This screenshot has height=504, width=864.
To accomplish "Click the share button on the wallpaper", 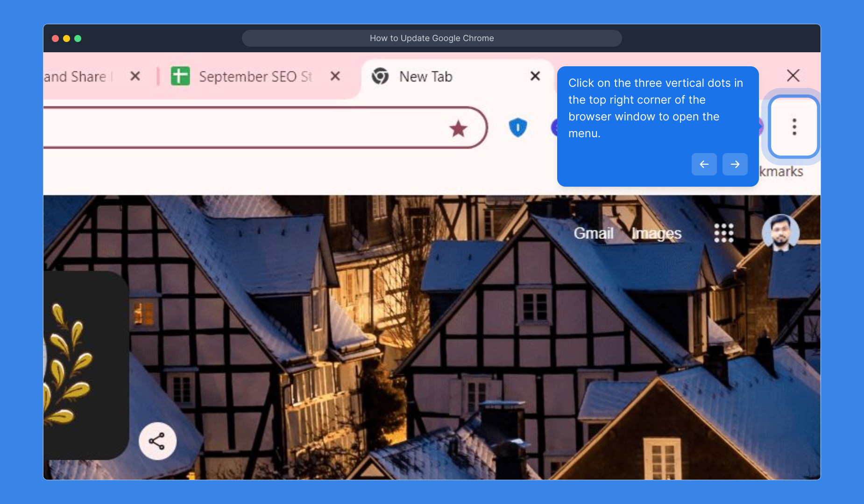I will [157, 441].
